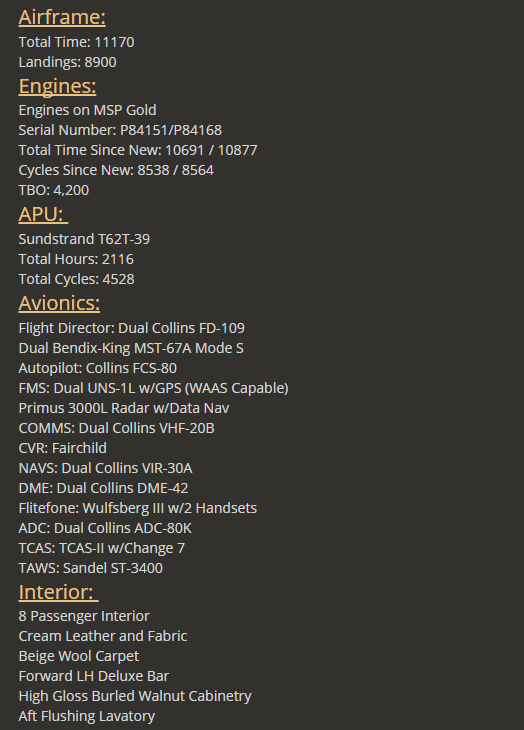
Task: Select the APU heading
Action: pyautogui.click(x=43, y=215)
